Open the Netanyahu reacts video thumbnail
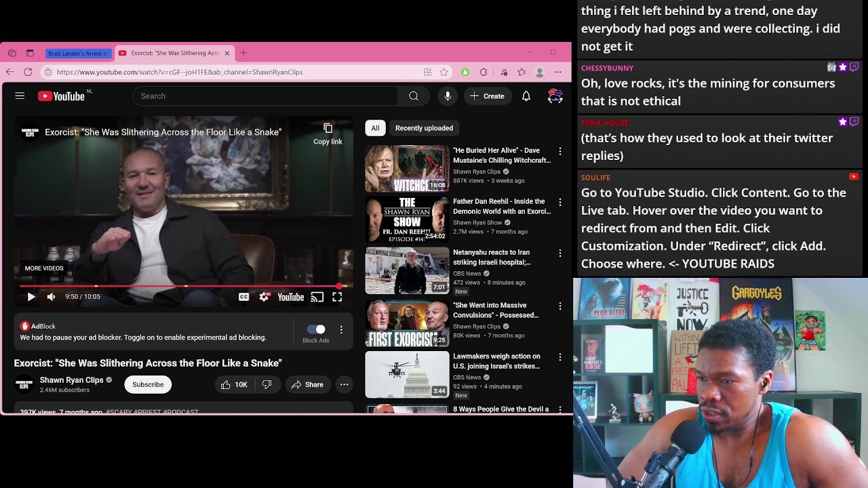 pos(407,270)
